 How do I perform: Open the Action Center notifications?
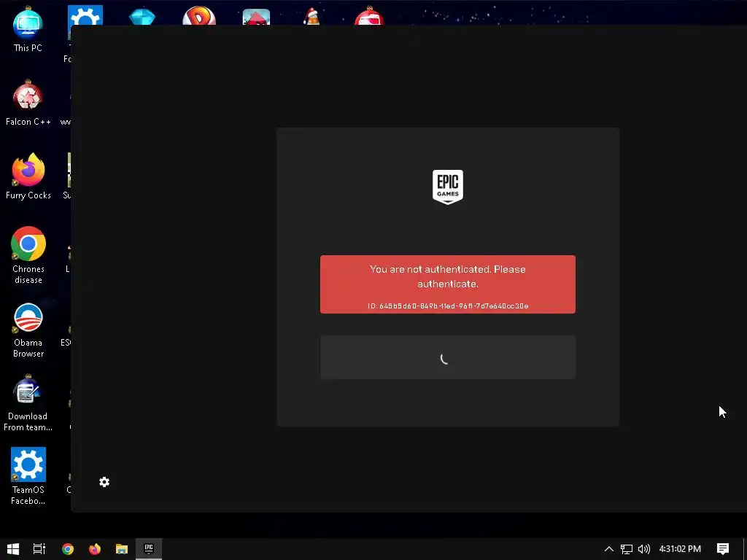[723, 548]
